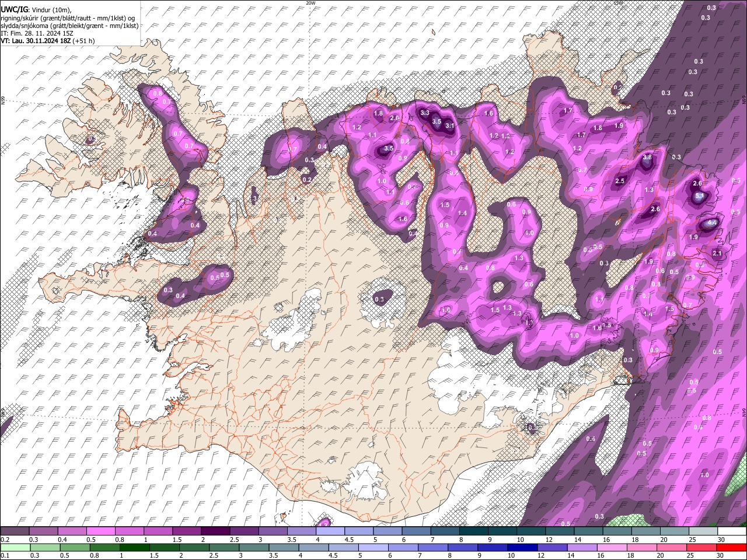Pick the dark teal upper swatch starting at 8

click(x=473, y=531)
